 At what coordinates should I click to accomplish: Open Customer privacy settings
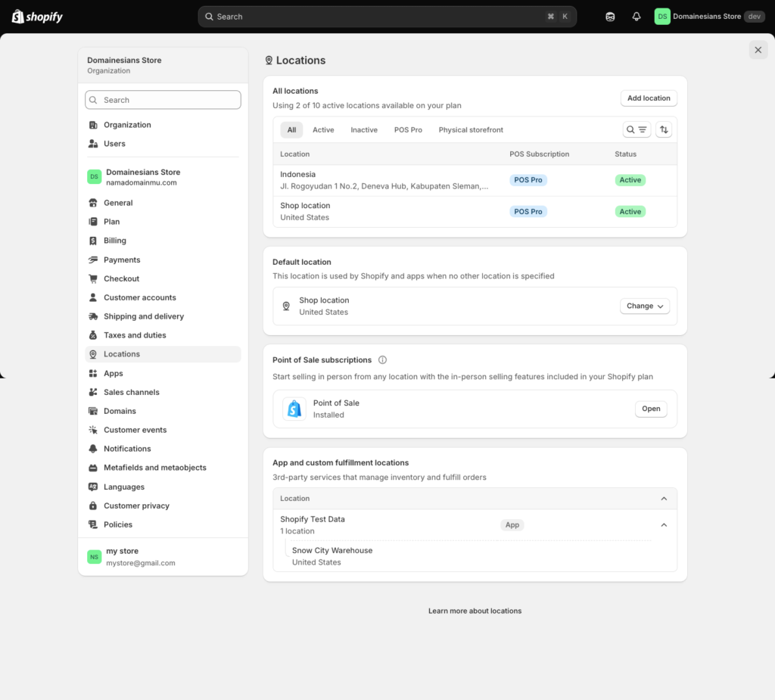click(x=163, y=506)
